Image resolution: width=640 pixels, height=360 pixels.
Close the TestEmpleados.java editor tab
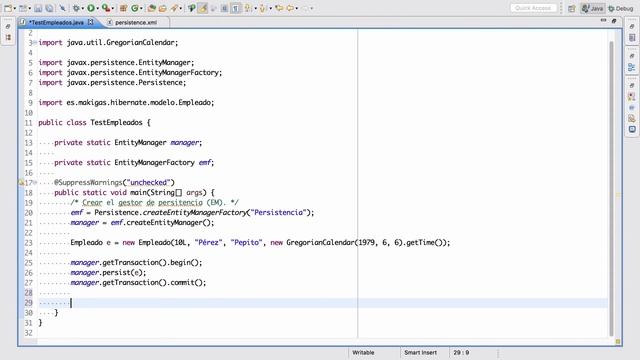(91, 22)
